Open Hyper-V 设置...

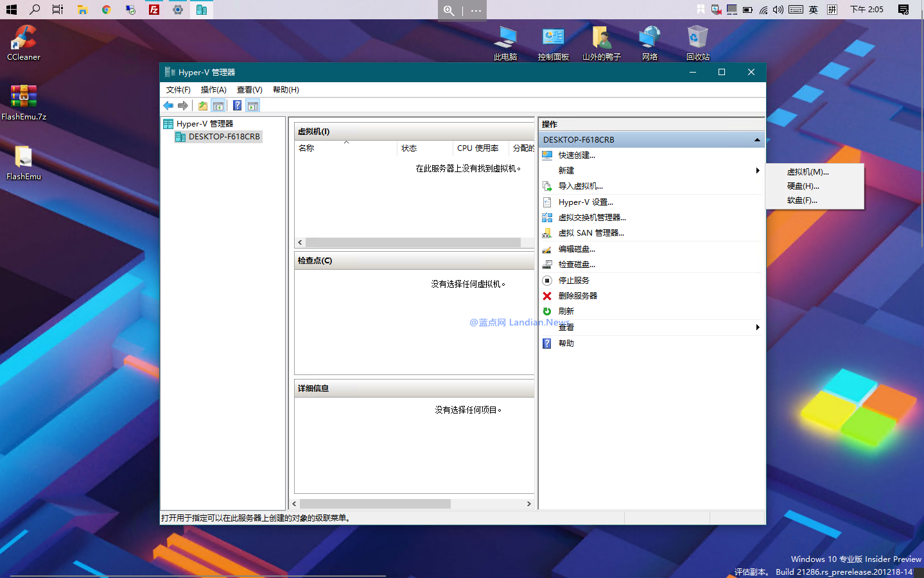coord(586,202)
